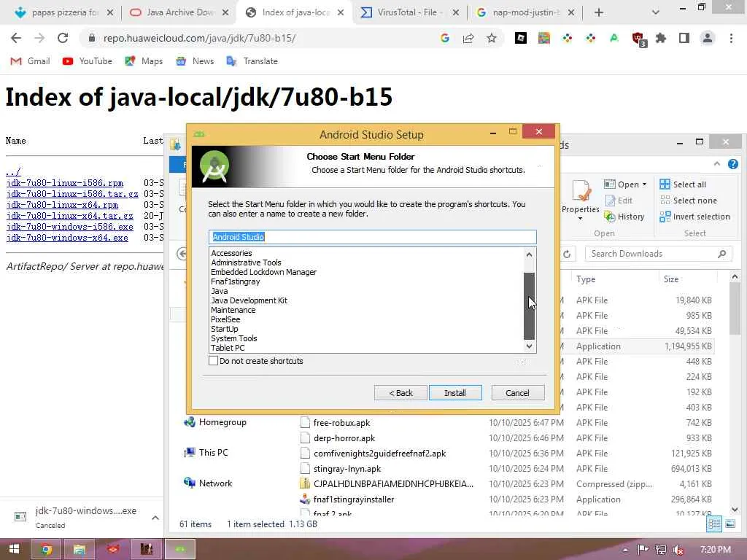
Task: Cancel the Android Studio setup
Action: pos(517,393)
